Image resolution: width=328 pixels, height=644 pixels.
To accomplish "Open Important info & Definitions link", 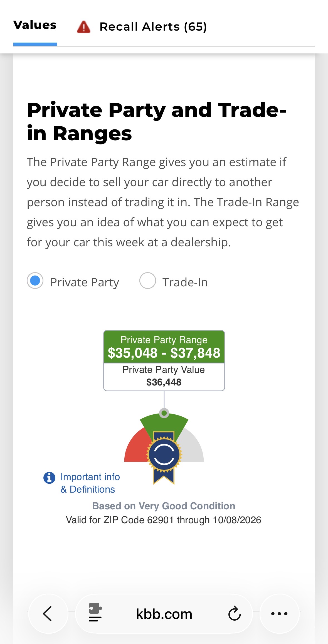I will (90, 483).
